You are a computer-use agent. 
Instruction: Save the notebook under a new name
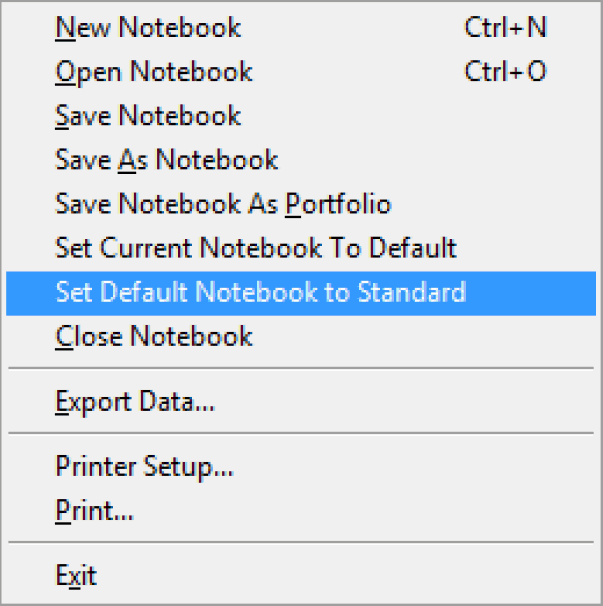[x=166, y=160]
